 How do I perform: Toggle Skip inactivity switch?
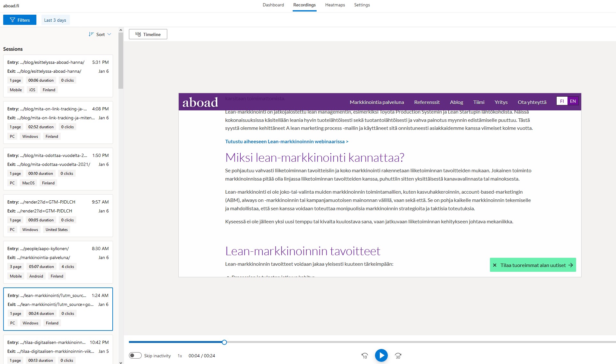coord(135,355)
